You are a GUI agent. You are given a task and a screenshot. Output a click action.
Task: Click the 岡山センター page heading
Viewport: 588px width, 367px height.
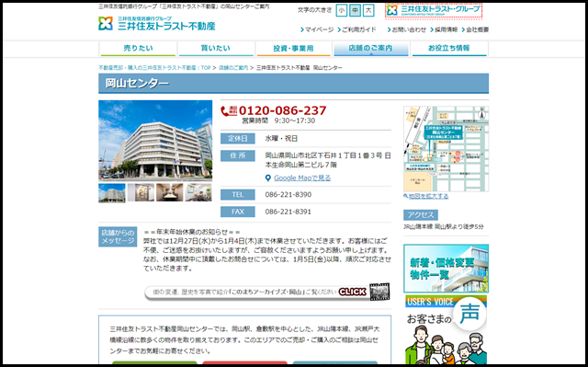click(x=137, y=84)
